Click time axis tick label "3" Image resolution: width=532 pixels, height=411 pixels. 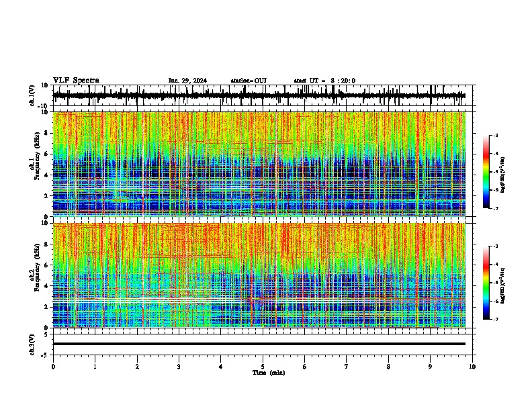coord(179,367)
